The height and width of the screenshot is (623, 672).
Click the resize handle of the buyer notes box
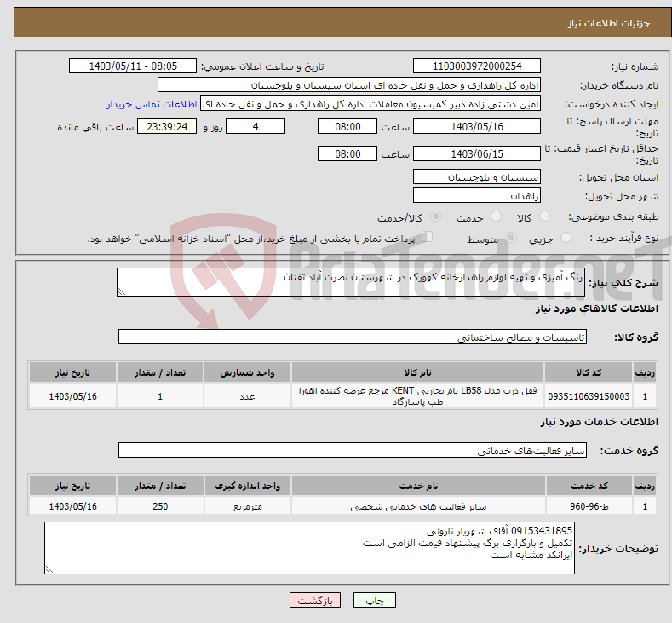tap(49, 569)
